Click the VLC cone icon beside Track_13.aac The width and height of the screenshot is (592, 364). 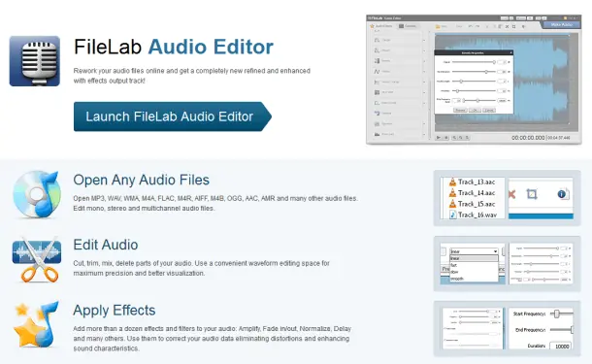click(x=452, y=182)
